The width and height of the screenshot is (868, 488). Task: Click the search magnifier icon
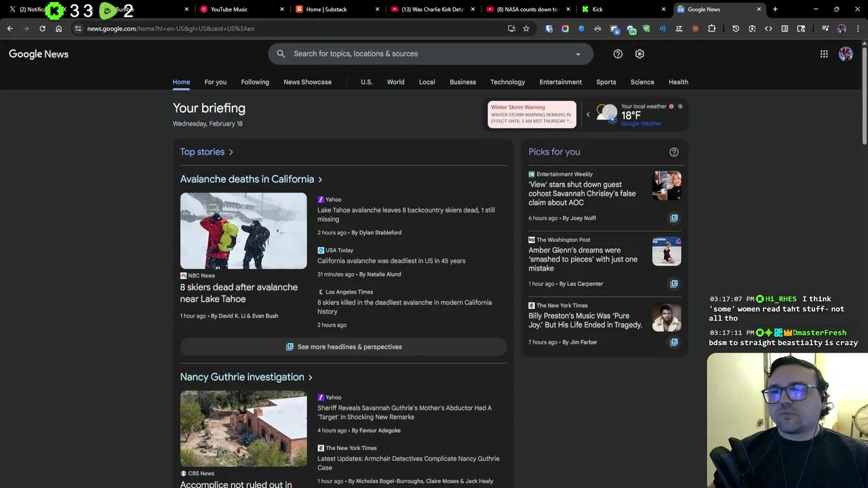pyautogui.click(x=281, y=54)
